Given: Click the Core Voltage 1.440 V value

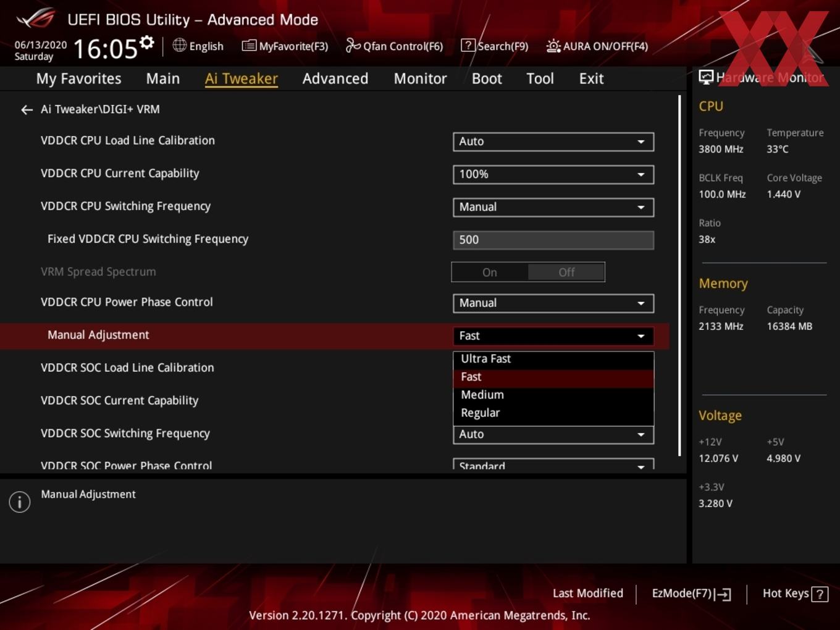Looking at the screenshot, I should [x=783, y=195].
